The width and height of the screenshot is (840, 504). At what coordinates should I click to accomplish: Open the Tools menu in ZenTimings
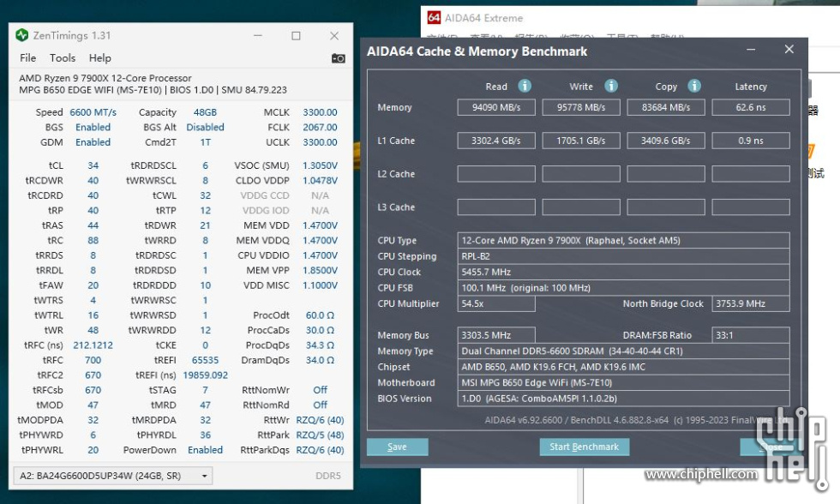pyautogui.click(x=62, y=57)
